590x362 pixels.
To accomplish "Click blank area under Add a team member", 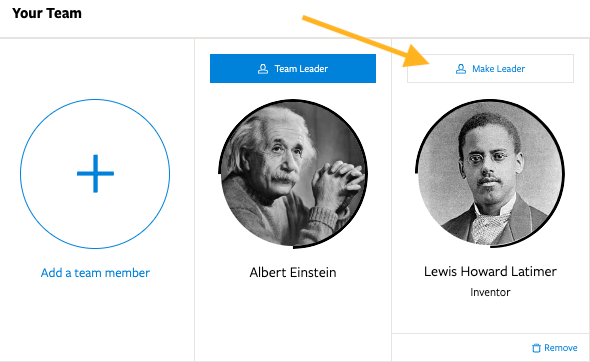I will tap(95, 320).
